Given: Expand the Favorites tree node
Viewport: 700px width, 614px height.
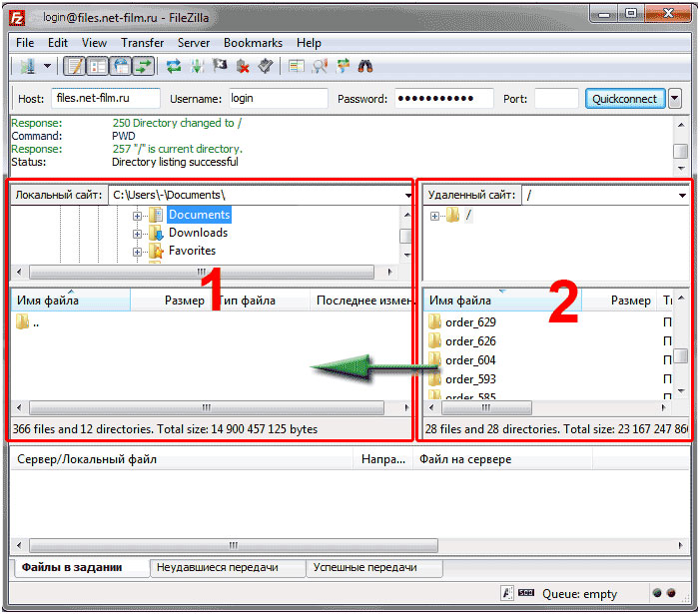Looking at the screenshot, I should (137, 252).
